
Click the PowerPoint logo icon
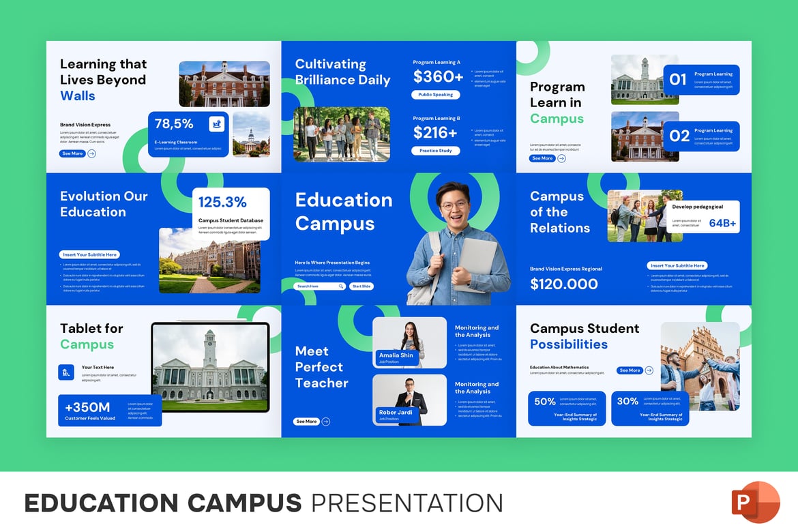[x=755, y=502]
